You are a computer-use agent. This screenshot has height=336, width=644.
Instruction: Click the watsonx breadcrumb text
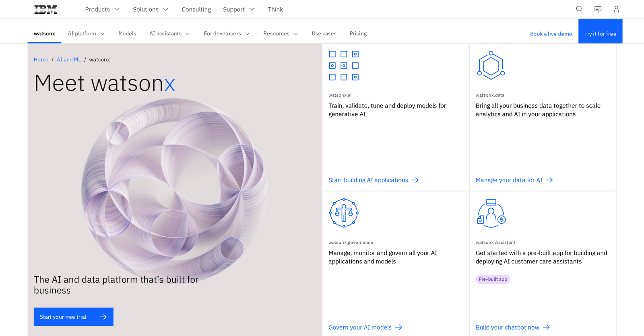coord(99,60)
